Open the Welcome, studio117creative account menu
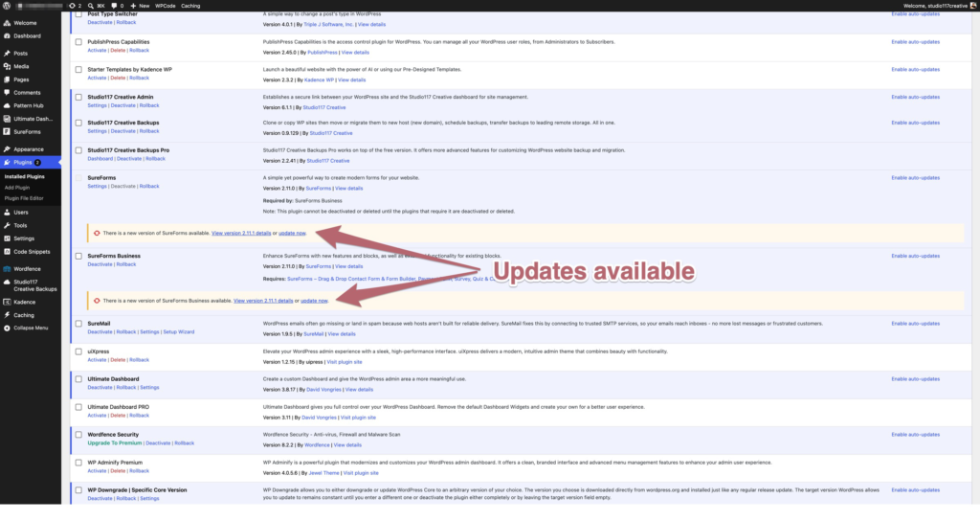Screen dimensions: 980x521 (x=940, y=6)
